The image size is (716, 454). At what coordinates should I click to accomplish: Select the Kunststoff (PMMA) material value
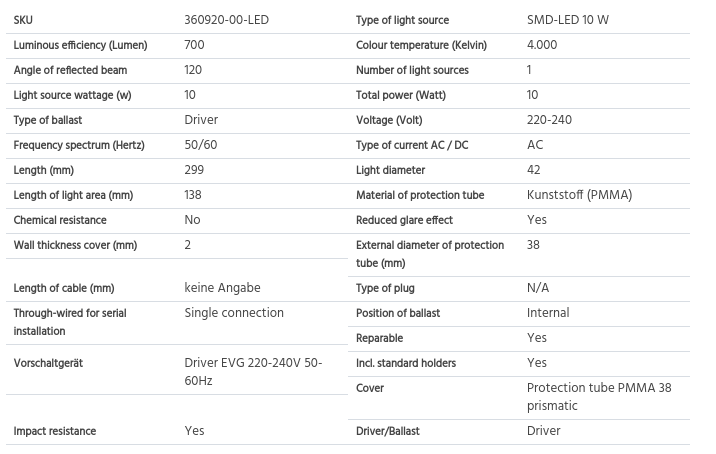[579, 195]
